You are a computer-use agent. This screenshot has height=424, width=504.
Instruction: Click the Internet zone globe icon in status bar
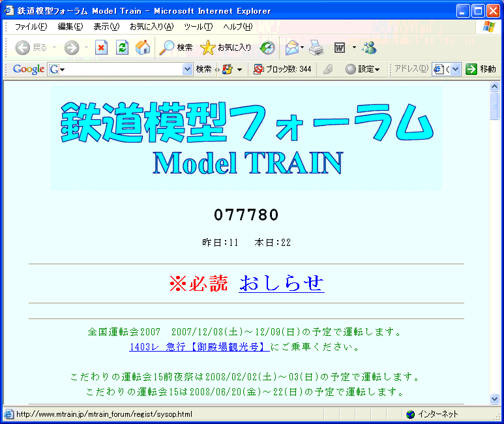(410, 414)
